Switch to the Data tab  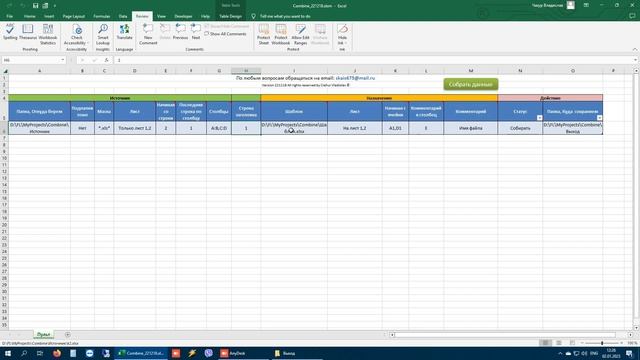click(x=123, y=16)
